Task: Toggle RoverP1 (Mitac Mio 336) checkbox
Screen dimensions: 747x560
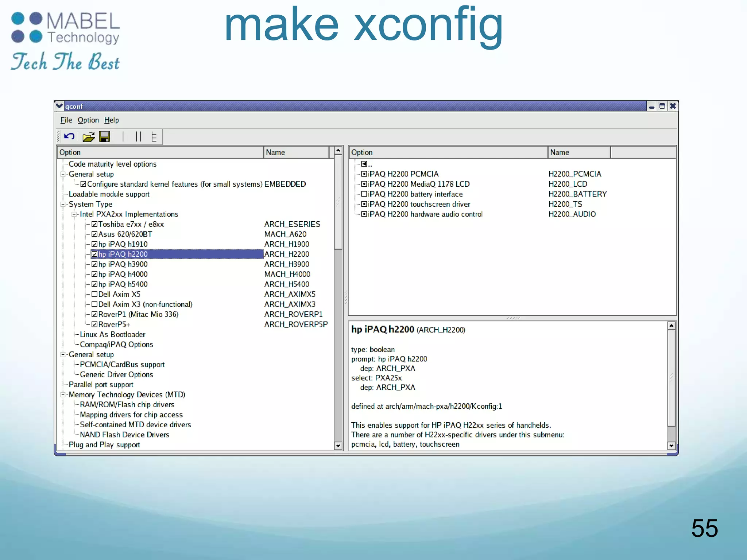Action: [x=94, y=314]
